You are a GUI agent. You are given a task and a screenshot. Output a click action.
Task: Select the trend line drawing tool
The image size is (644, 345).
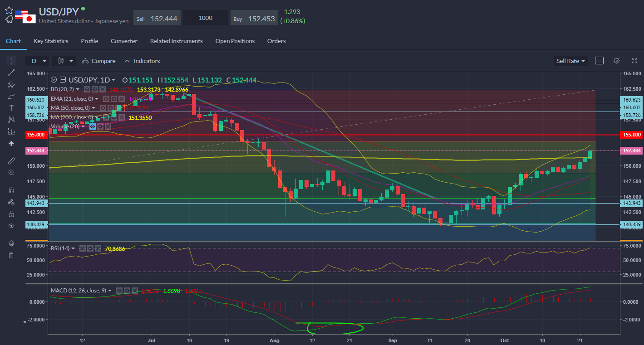(11, 73)
